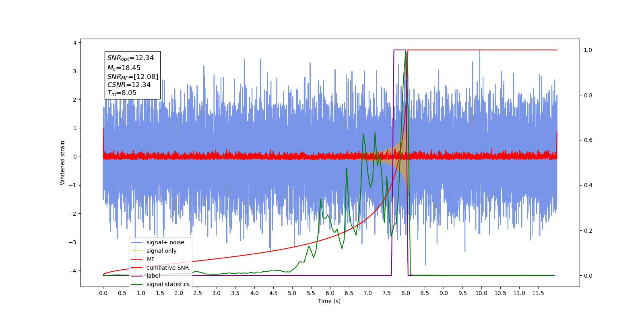Click the 11.5 tick on time axis
Viewport: 644px width, 322px height.
click(x=538, y=293)
